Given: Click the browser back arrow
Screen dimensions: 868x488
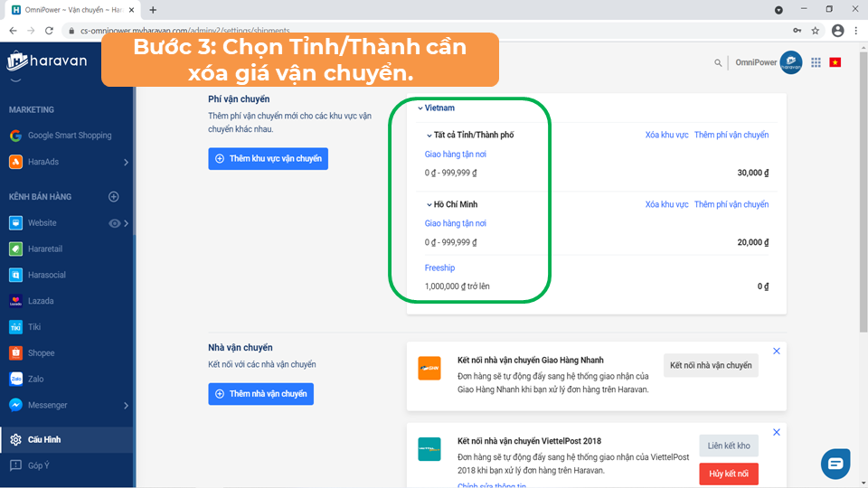Looking at the screenshot, I should (14, 31).
